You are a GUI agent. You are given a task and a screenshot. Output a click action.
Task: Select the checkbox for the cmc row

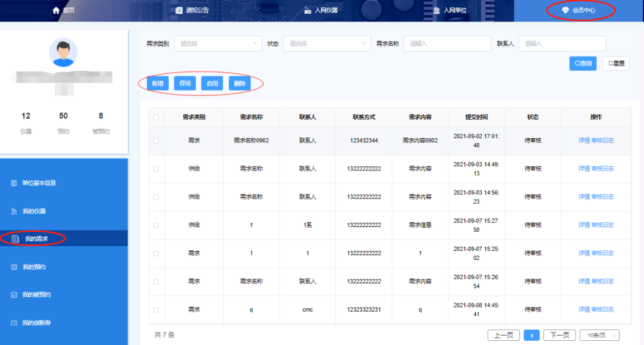pos(156,310)
